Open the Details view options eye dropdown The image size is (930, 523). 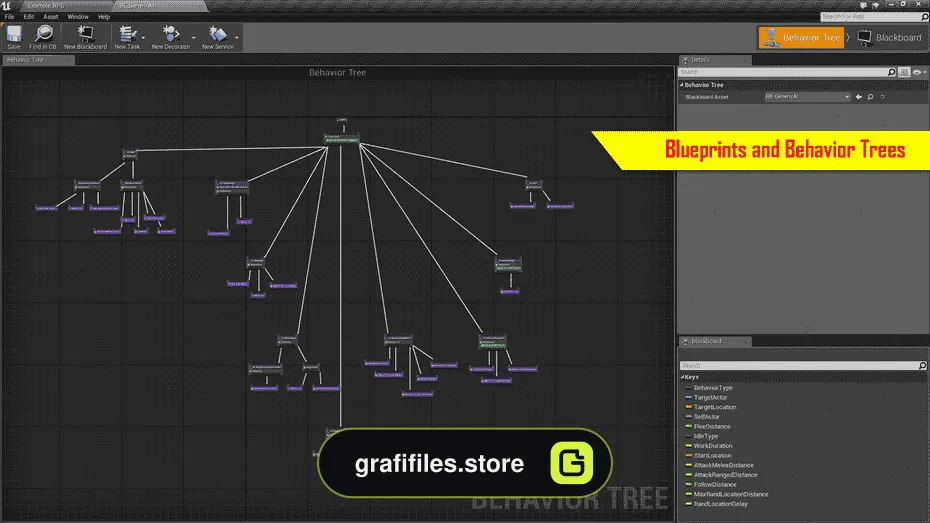919,72
